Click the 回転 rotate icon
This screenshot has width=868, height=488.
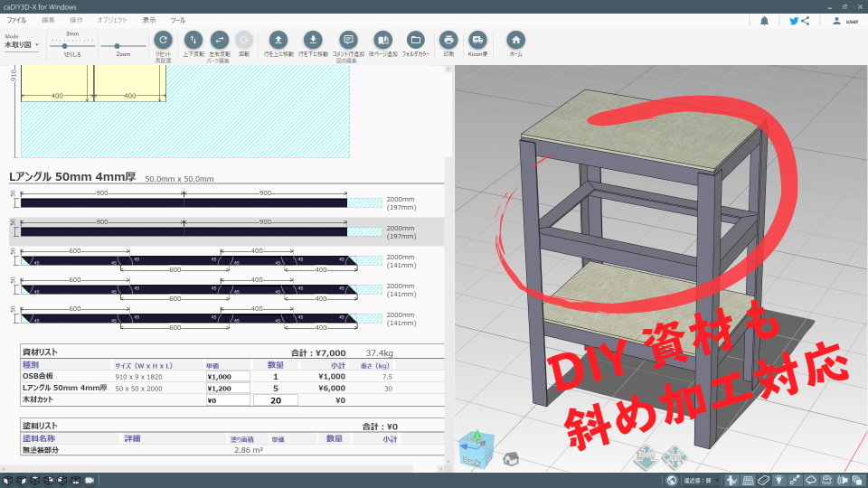pos(244,40)
